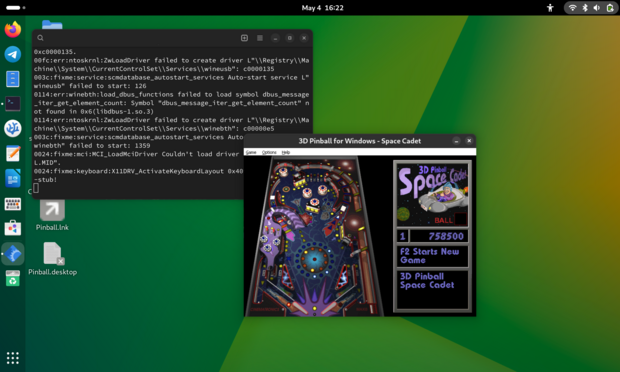The height and width of the screenshot is (372, 620).
Task: Click the search icon in the terminal
Action: (x=40, y=38)
